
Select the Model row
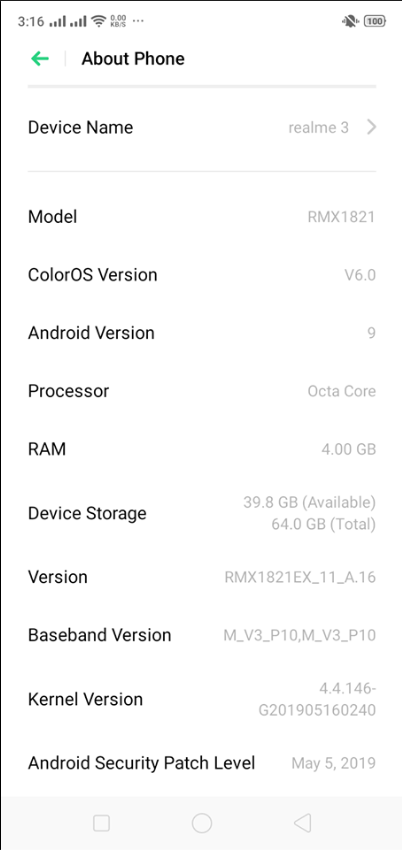click(x=202, y=217)
